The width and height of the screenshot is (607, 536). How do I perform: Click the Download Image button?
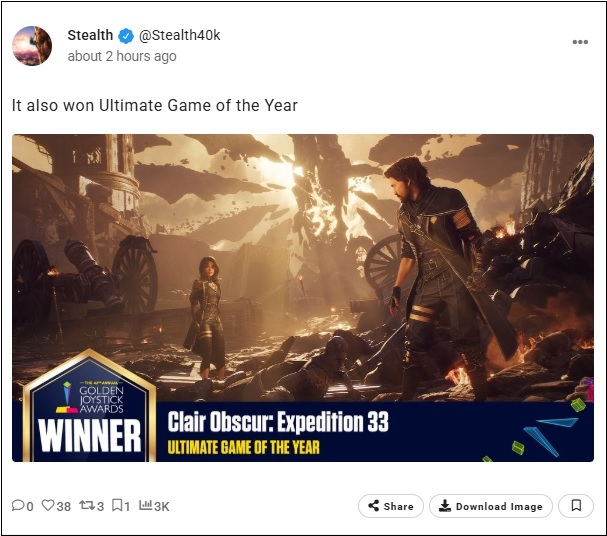pyautogui.click(x=489, y=506)
